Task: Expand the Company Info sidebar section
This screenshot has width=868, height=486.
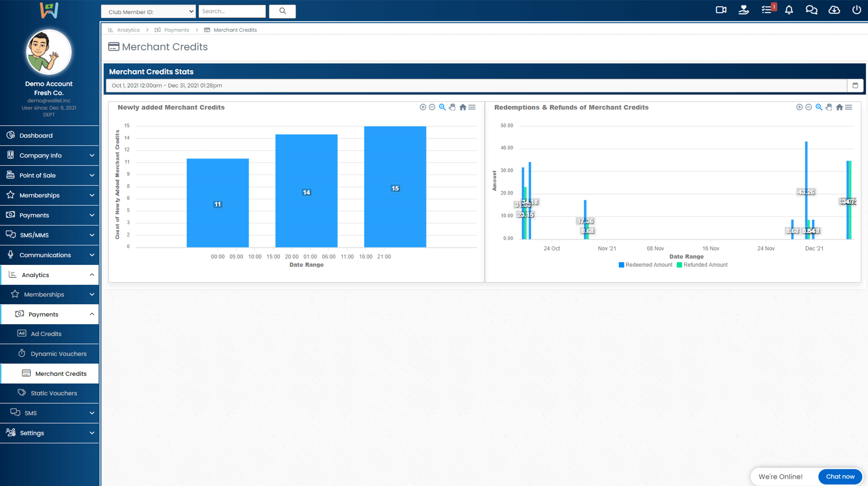Action: pyautogui.click(x=50, y=156)
